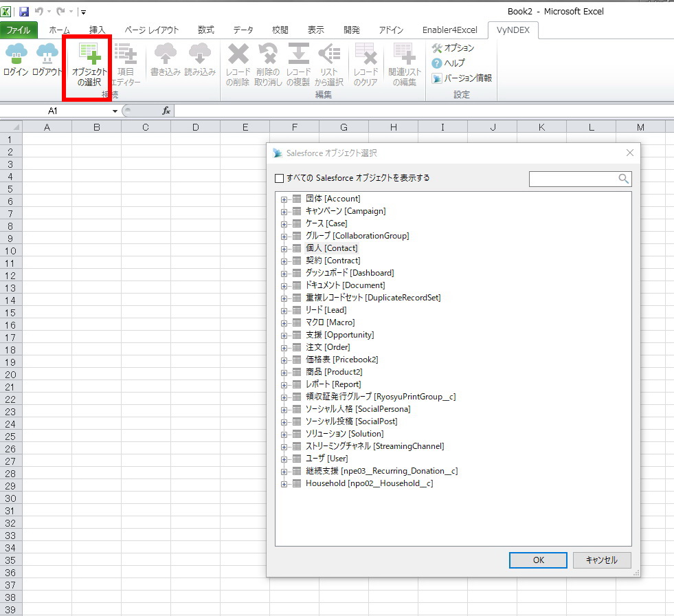Select ダッシュボード [Dashboard] in the tree
The image size is (674, 616).
pyautogui.click(x=350, y=273)
